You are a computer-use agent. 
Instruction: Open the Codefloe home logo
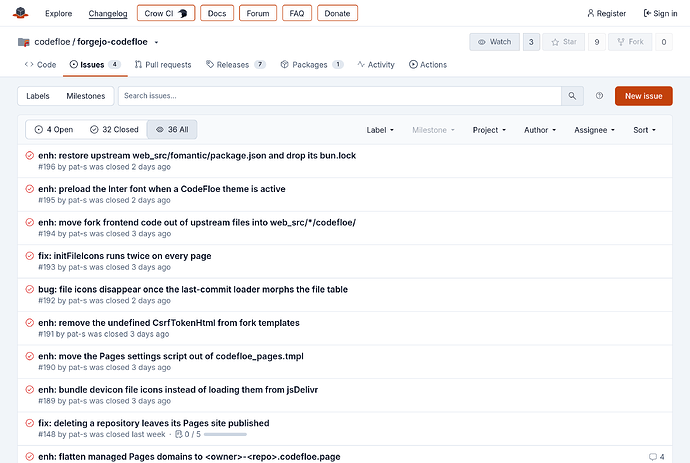point(20,13)
